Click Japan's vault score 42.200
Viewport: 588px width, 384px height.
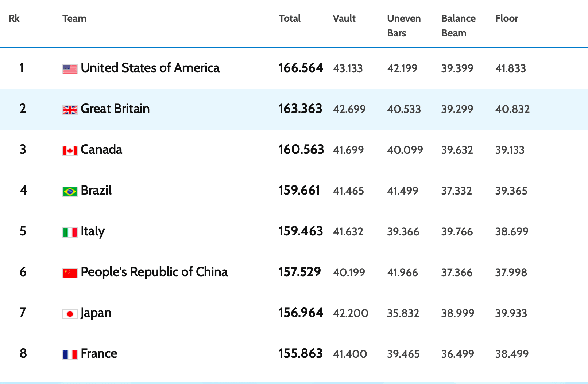pyautogui.click(x=350, y=313)
